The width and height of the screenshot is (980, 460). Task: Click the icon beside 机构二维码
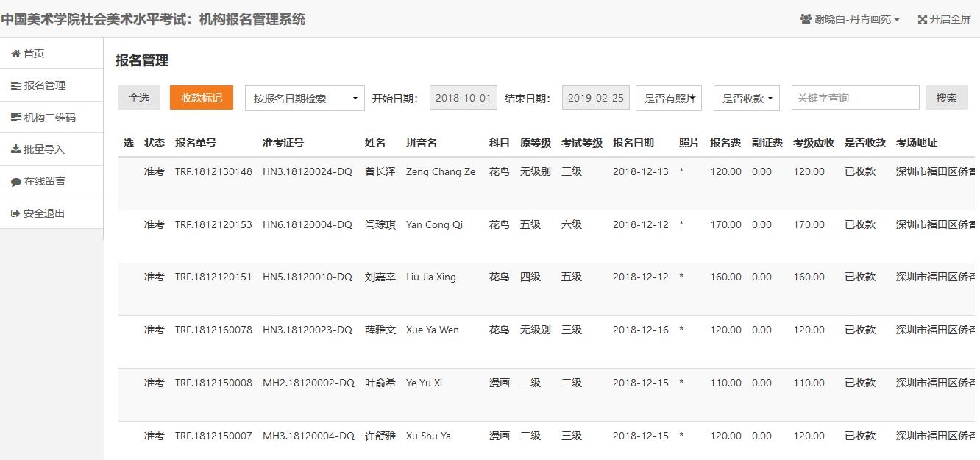[x=16, y=118]
